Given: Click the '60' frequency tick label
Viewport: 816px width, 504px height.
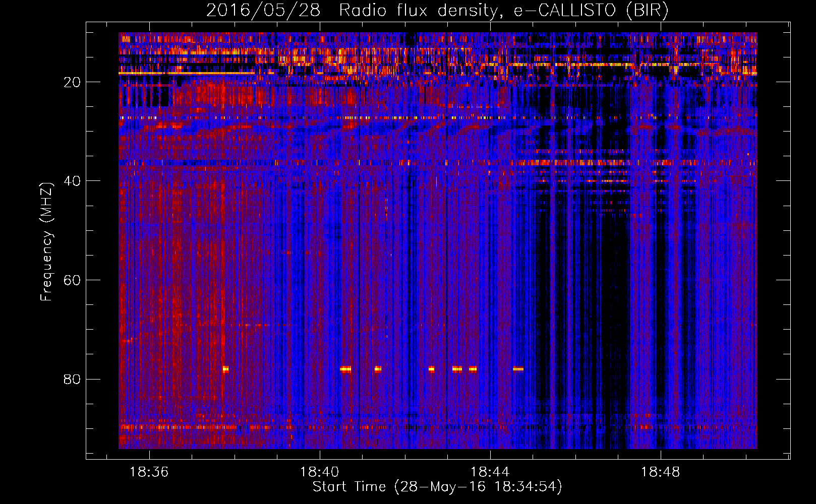Looking at the screenshot, I should [72, 280].
